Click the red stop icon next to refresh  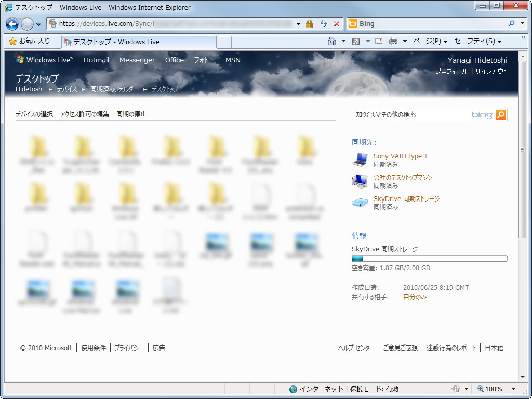point(336,24)
